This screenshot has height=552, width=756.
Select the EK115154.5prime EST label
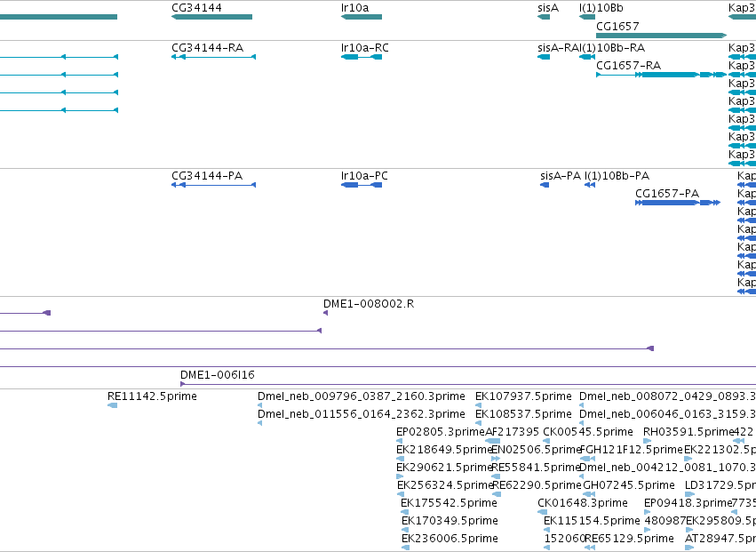[592, 521]
